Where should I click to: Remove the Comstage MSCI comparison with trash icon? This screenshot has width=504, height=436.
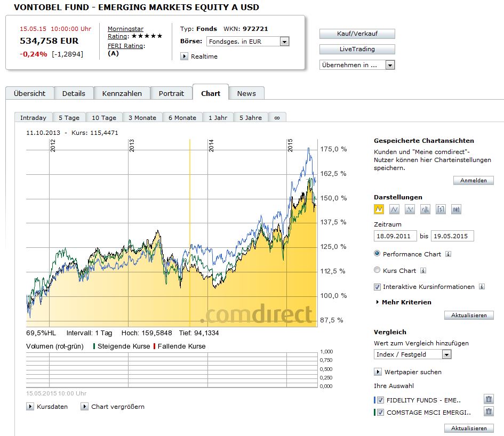(x=489, y=411)
